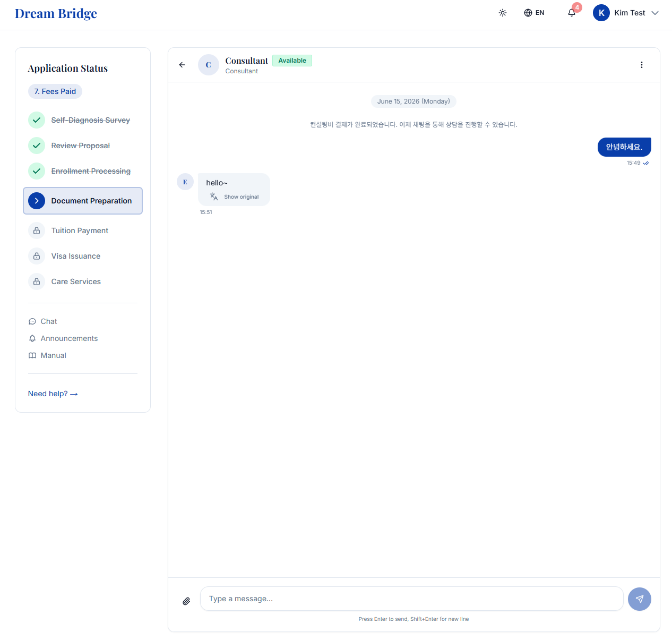The width and height of the screenshot is (672, 640).
Task: Click the sender E avatar beside hello~
Action: [185, 182]
